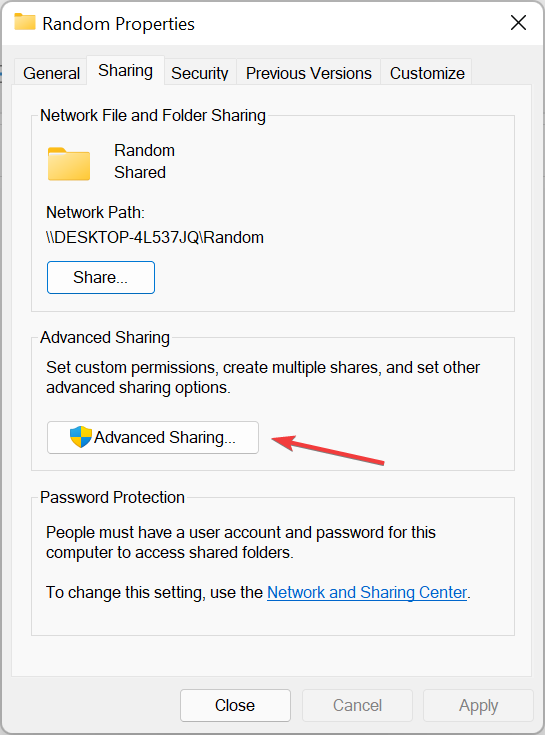Screen dimensions: 545x735
Task: Click the Cancel button
Action: point(357,705)
